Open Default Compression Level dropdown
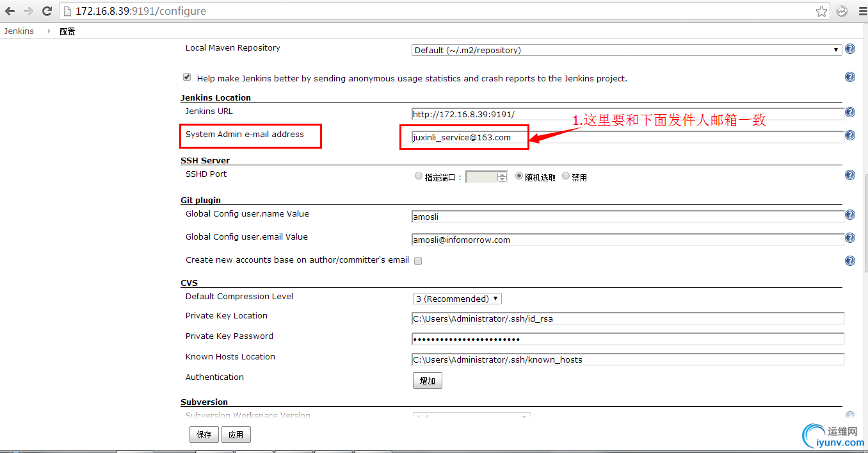Image resolution: width=868 pixels, height=453 pixels. pyautogui.click(x=457, y=299)
